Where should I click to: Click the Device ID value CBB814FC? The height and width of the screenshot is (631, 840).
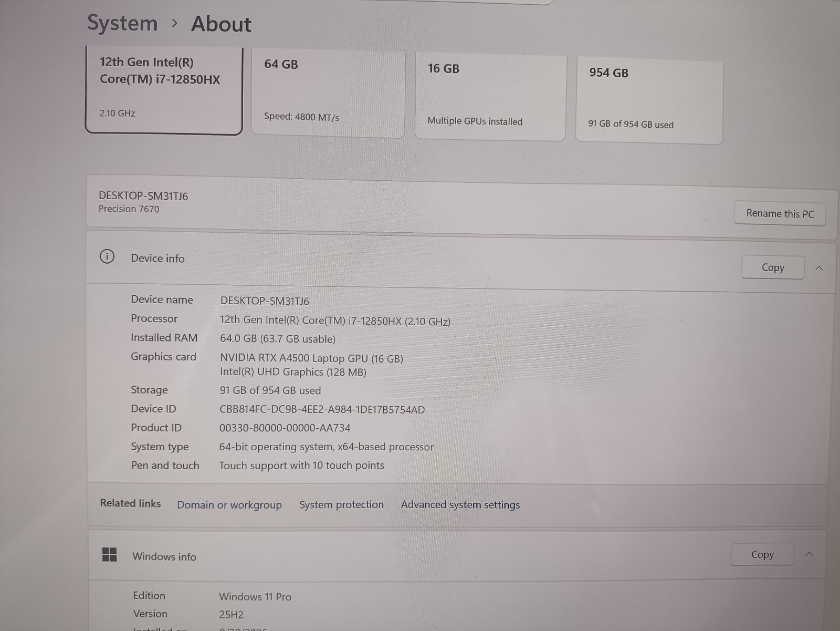(x=322, y=409)
